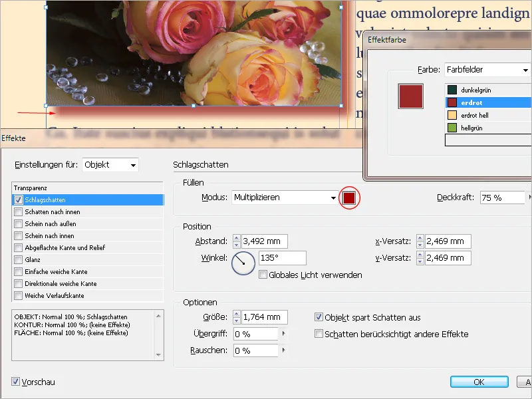The width and height of the screenshot is (532, 399).
Task: Click the Abstand value field
Action: 264,241
